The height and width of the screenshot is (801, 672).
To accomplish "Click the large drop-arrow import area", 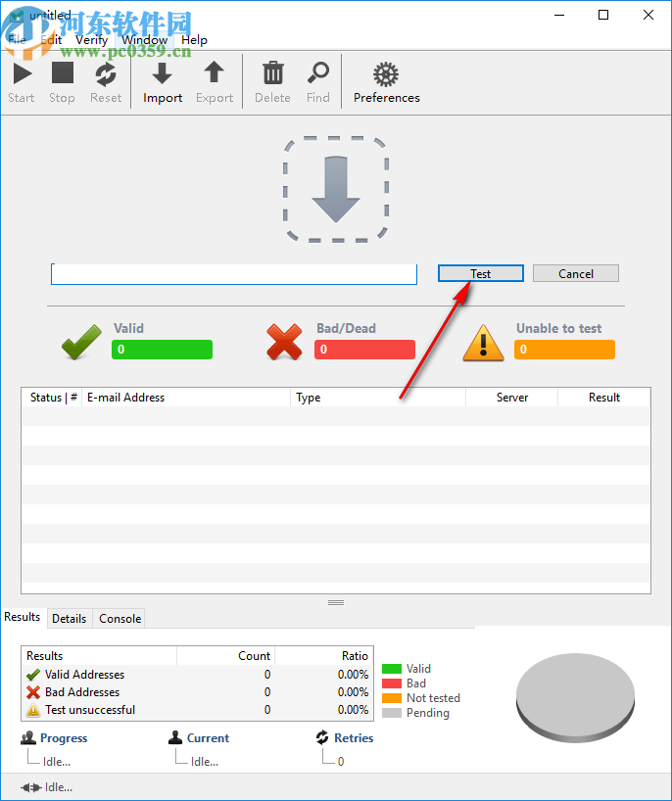I will point(336,190).
